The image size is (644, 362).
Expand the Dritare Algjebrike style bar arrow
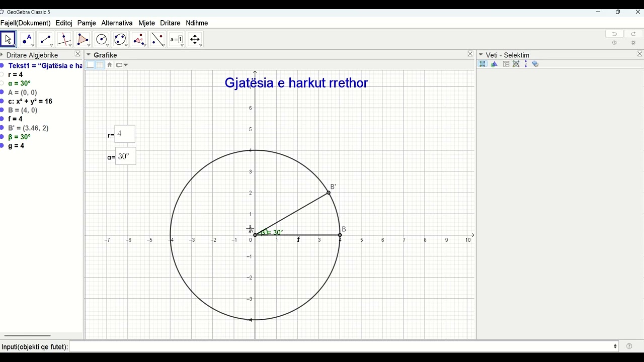(x=2, y=55)
